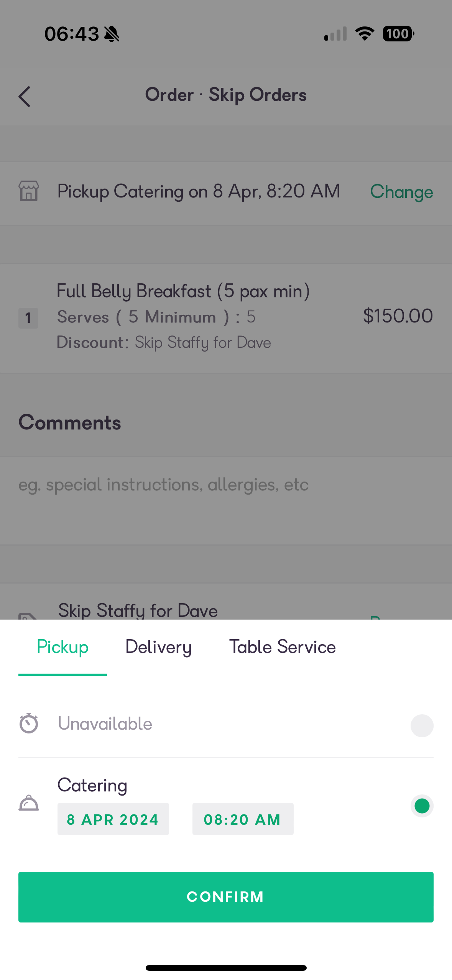Tap the Wi-Fi status icon

pos(365,34)
